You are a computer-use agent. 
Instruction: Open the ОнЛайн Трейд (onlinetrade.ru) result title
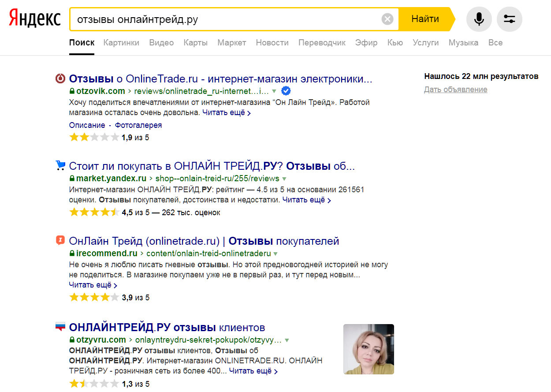(204, 241)
